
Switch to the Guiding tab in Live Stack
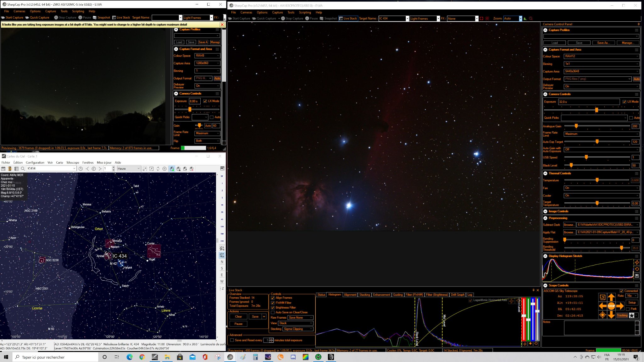pyautogui.click(x=398, y=295)
